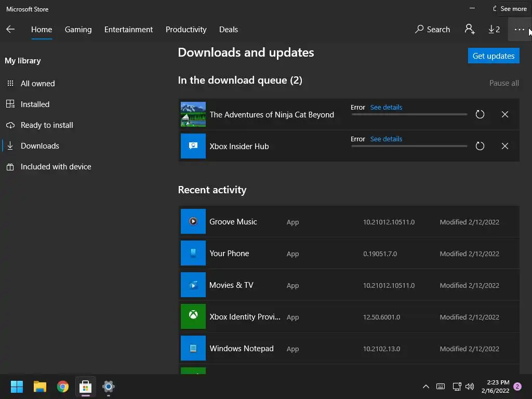
Task: Open the Groove Music entry
Action: (x=349, y=221)
